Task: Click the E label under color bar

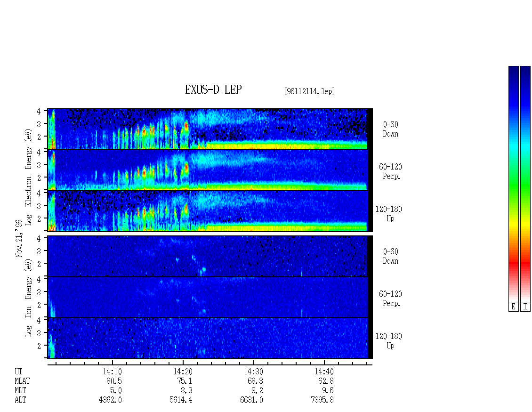Action: tap(513, 307)
